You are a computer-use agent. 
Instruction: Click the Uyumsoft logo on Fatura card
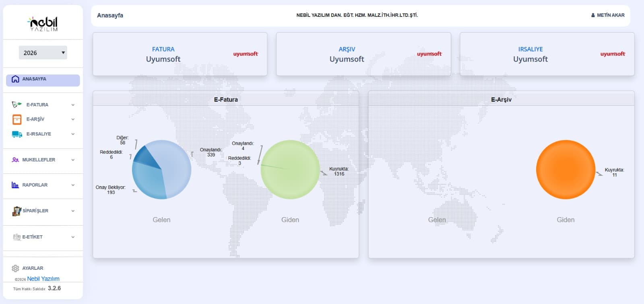[246, 54]
